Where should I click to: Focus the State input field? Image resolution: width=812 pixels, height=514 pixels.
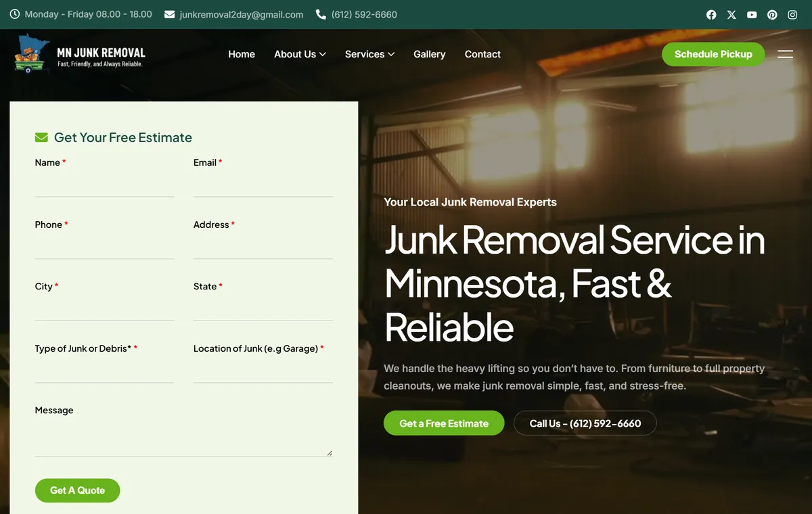click(263, 308)
